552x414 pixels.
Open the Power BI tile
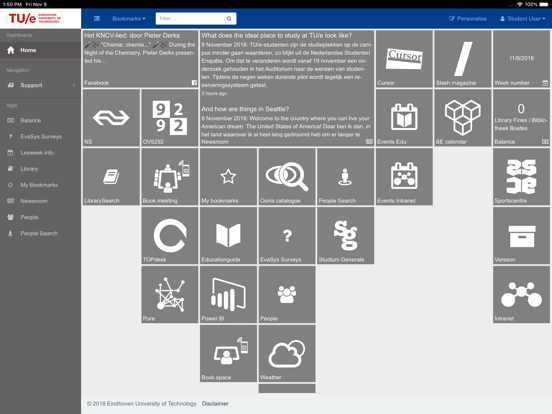click(x=228, y=294)
